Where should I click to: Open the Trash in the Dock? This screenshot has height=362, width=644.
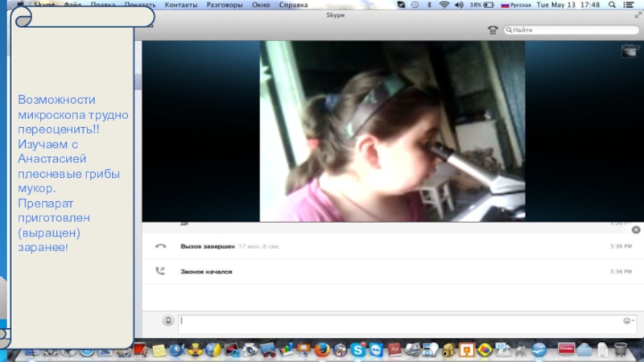(x=621, y=350)
